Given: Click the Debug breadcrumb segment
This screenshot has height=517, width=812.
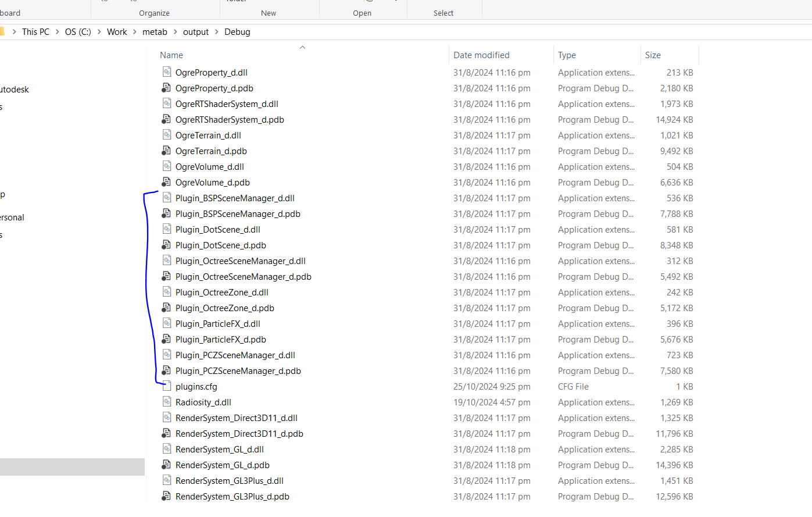Looking at the screenshot, I should coord(237,32).
